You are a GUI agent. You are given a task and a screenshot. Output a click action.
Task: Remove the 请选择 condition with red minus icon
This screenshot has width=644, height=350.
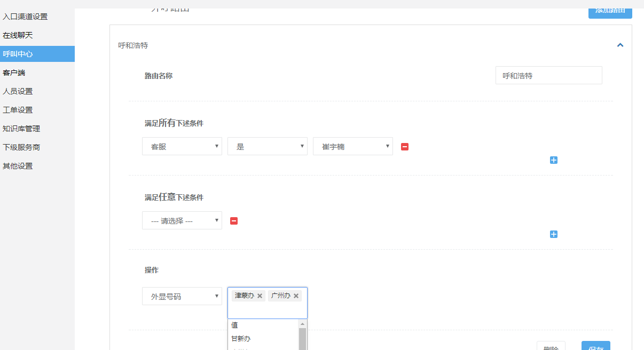point(234,221)
